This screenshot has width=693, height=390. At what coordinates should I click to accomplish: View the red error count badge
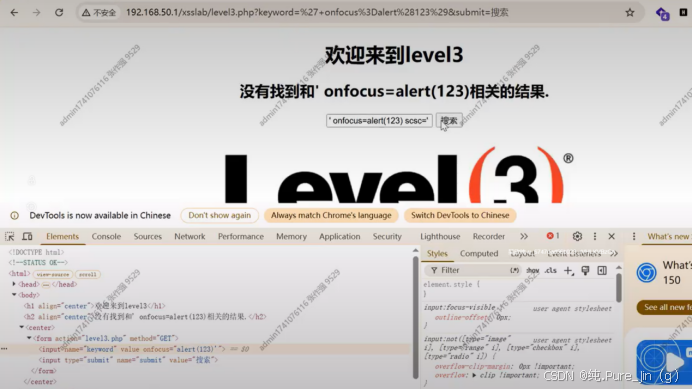tap(553, 236)
